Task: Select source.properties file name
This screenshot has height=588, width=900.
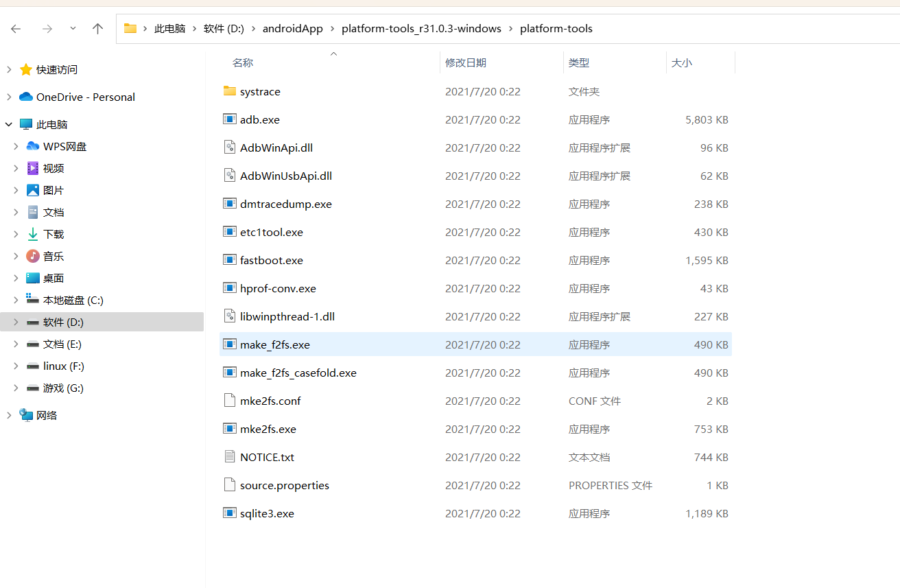Action: 285,485
